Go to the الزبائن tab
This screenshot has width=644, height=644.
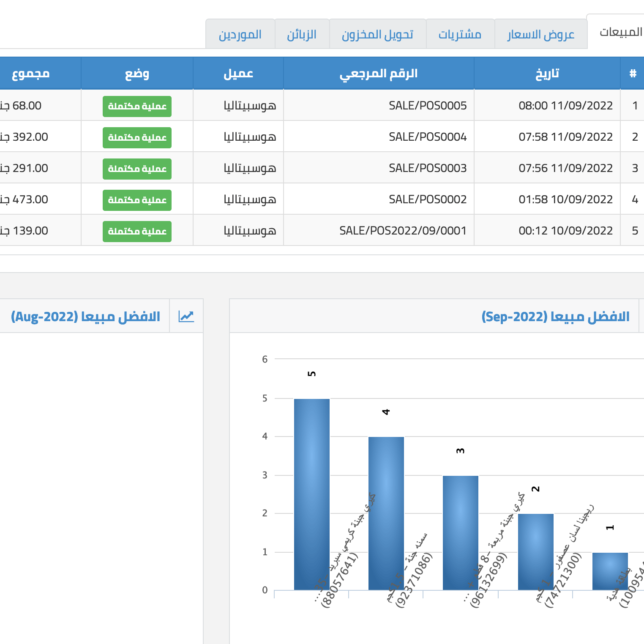pos(302,34)
